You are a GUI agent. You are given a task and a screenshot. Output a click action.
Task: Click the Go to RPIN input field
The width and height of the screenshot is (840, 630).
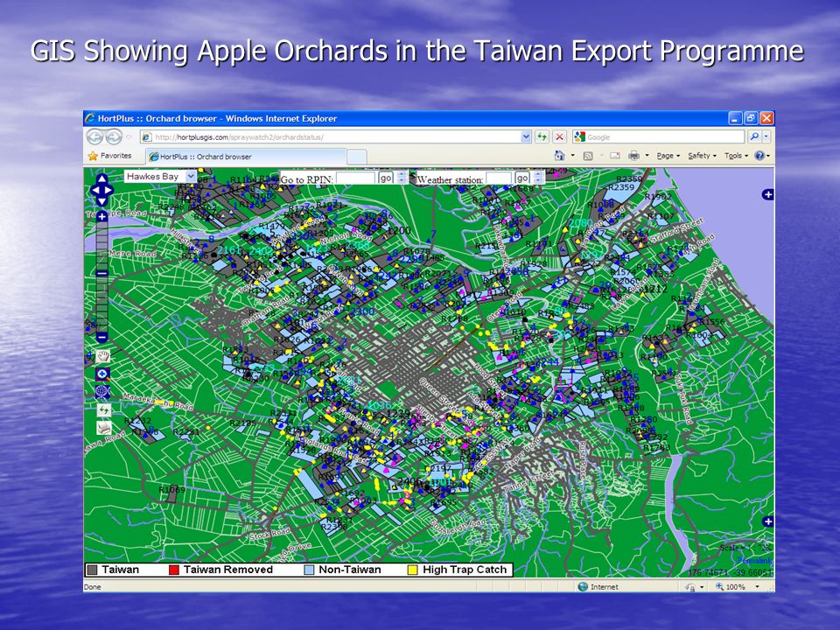click(x=355, y=178)
